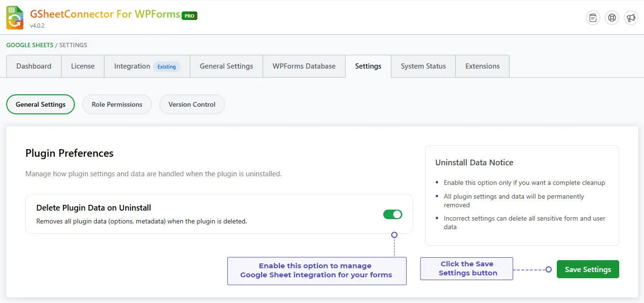The image size is (644, 303).
Task: Go to General Settings main tab
Action: point(226,66)
